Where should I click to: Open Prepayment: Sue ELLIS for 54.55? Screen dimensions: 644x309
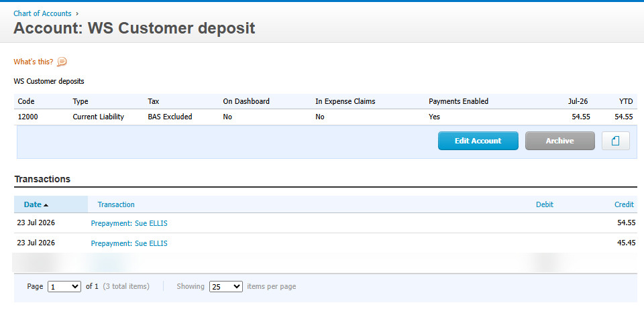pos(129,223)
